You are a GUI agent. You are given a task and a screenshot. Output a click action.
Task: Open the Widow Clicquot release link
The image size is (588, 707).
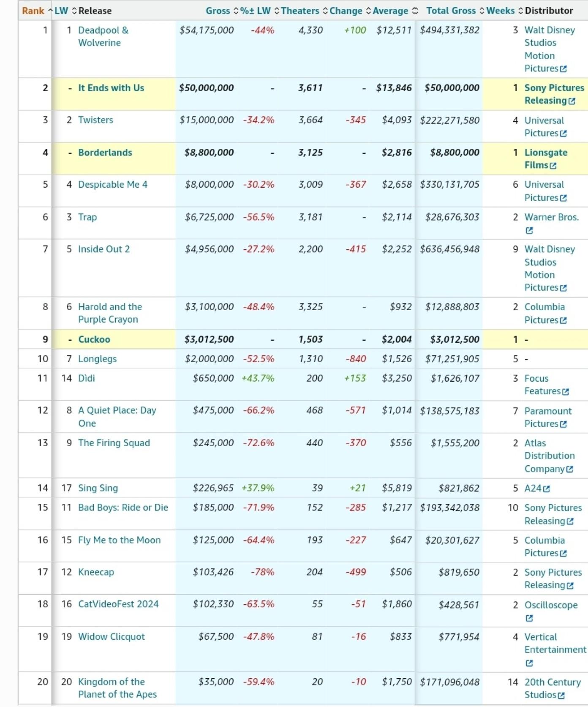pyautogui.click(x=112, y=637)
